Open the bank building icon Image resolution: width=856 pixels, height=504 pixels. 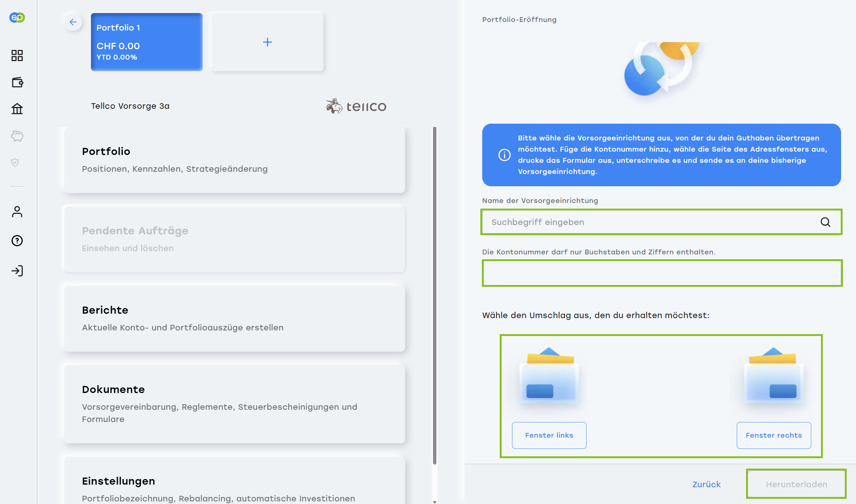point(17,109)
